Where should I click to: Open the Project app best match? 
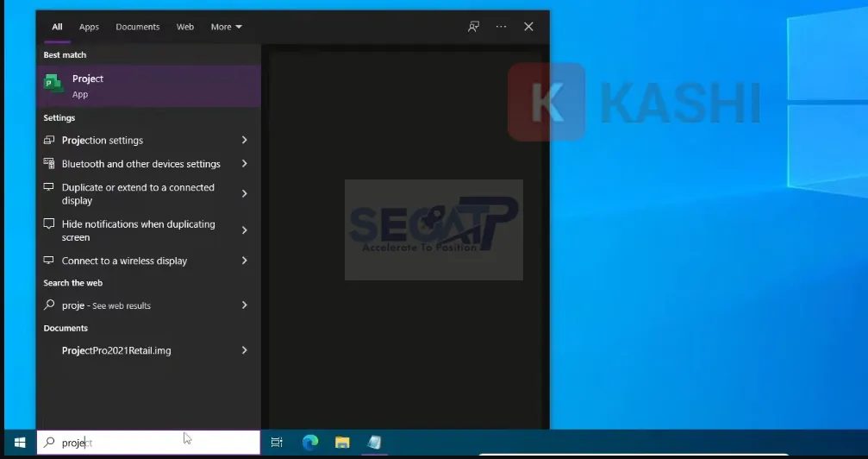[x=148, y=86]
